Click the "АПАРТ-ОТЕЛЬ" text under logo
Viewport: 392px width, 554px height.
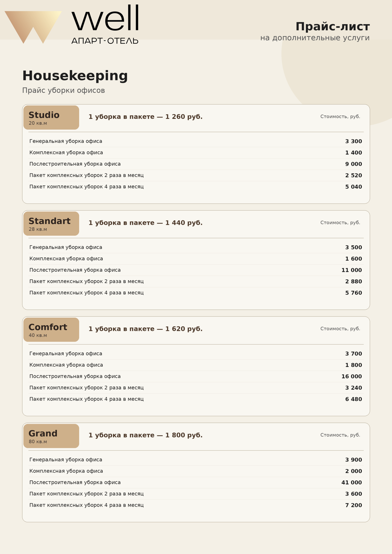(x=105, y=41)
